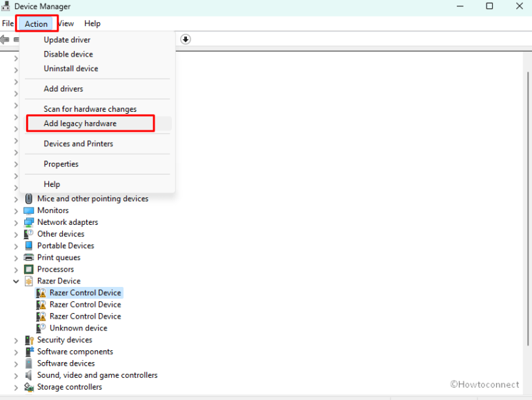Expand the Security devices node

(x=16, y=341)
